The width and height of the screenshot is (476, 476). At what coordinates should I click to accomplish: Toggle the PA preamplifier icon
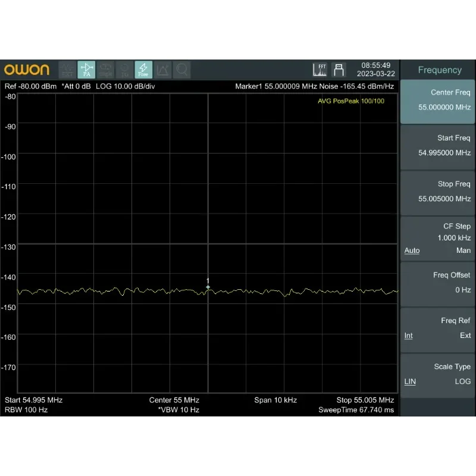click(86, 70)
